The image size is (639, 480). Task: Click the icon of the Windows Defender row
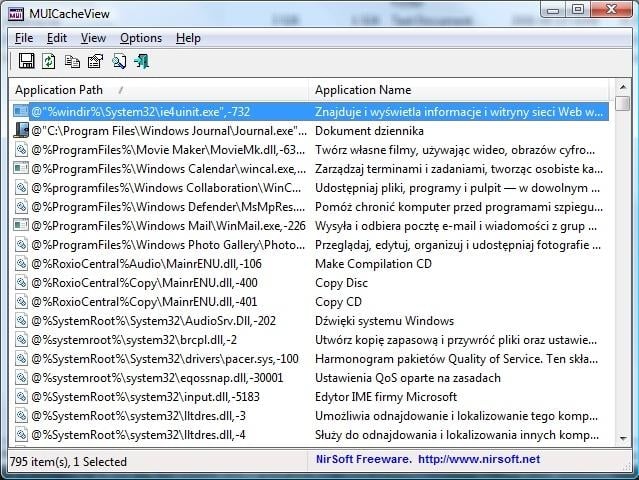(21, 207)
